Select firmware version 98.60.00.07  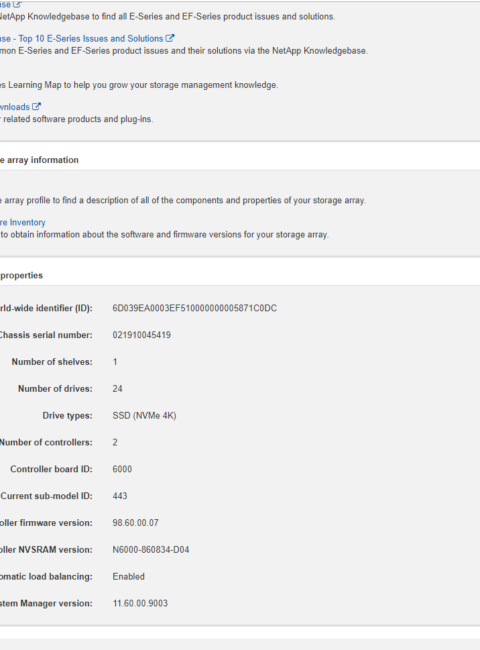[x=136, y=523]
